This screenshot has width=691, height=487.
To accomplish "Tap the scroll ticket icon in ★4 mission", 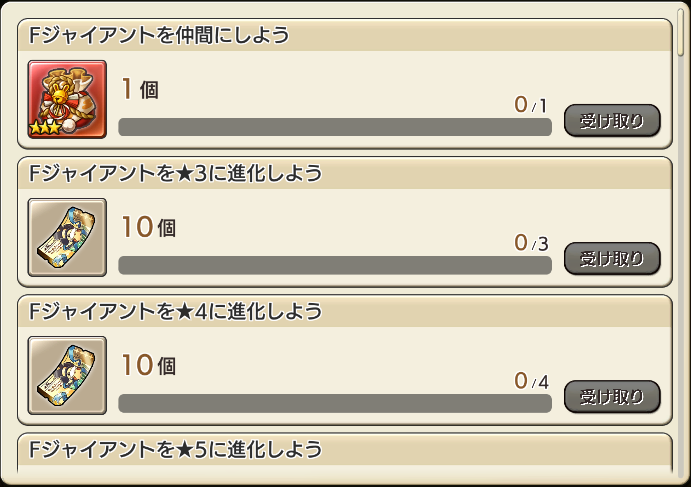I will pos(67,375).
